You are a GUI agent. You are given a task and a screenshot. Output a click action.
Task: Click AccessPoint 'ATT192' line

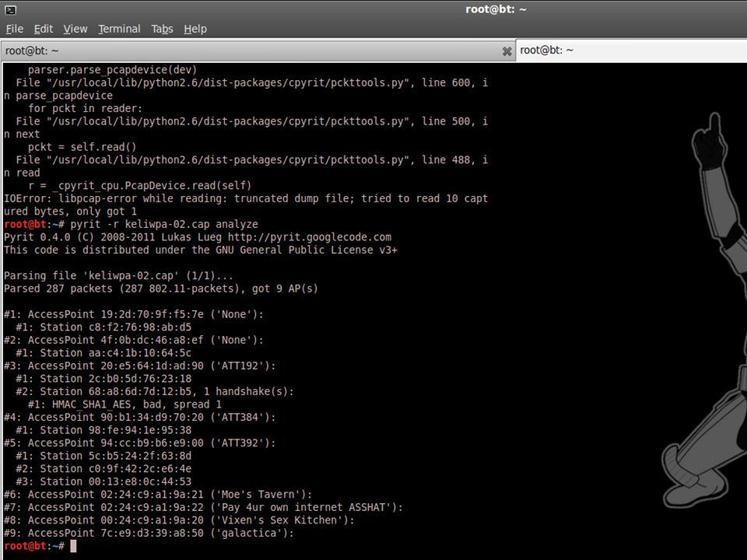139,366
